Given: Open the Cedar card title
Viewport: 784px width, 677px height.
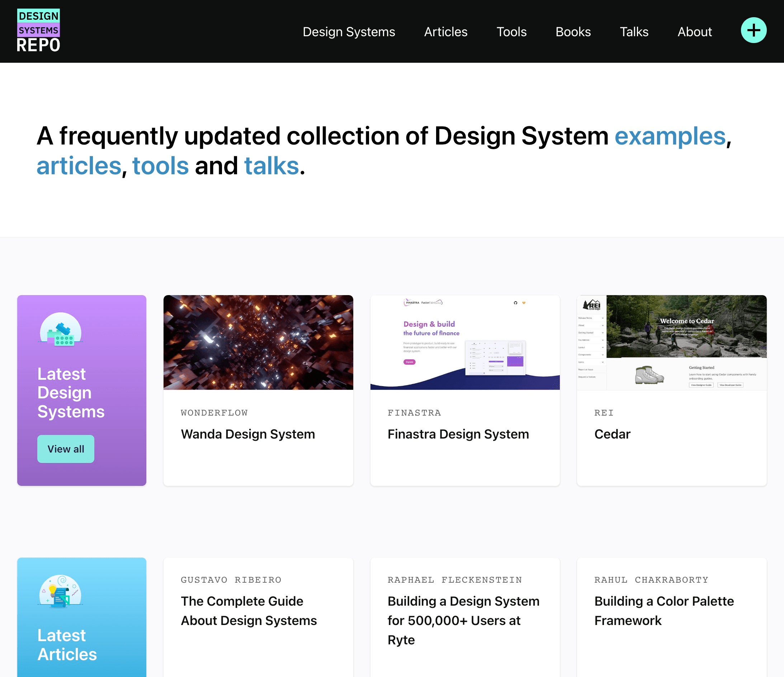Looking at the screenshot, I should (x=612, y=434).
